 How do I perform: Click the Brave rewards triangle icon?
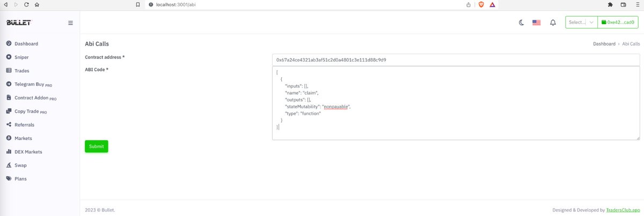coord(492,4)
